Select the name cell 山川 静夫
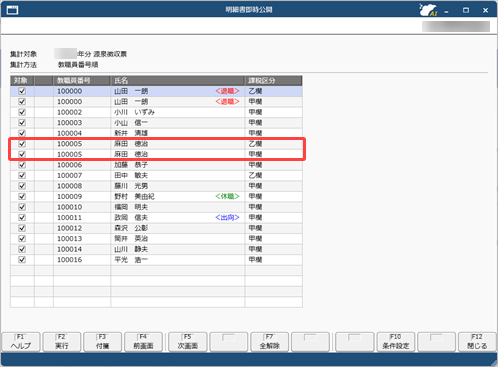 (x=178, y=249)
